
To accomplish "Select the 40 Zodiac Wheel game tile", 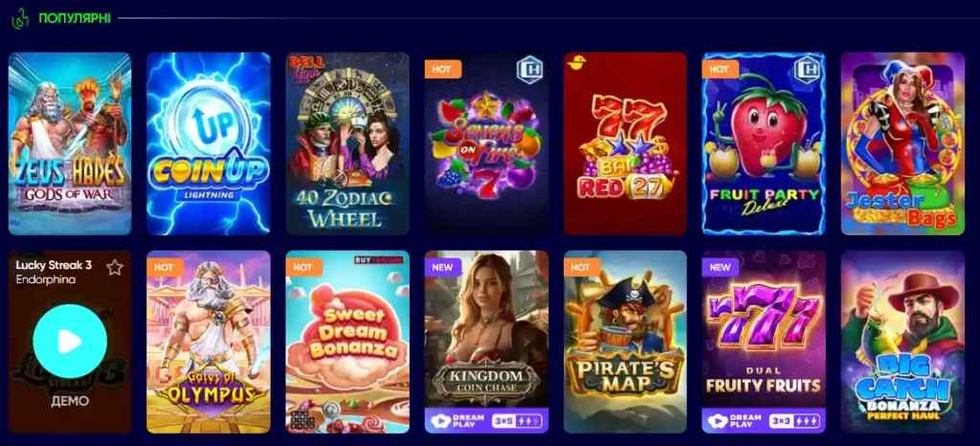I will click(347, 144).
